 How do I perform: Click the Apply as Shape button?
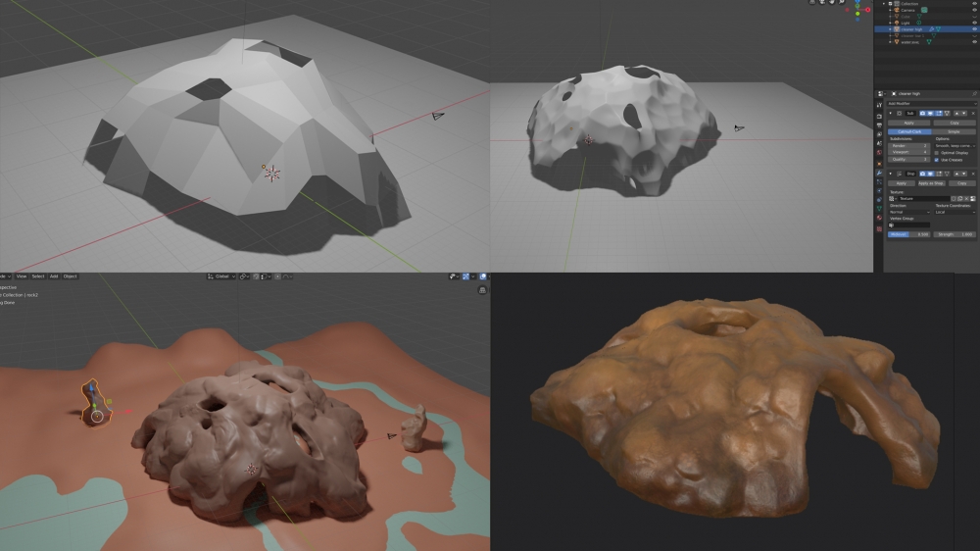[x=932, y=183]
